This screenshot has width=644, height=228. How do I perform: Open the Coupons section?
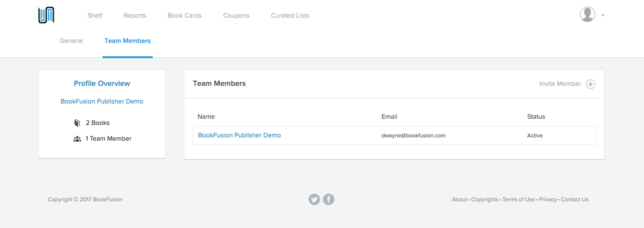[236, 15]
